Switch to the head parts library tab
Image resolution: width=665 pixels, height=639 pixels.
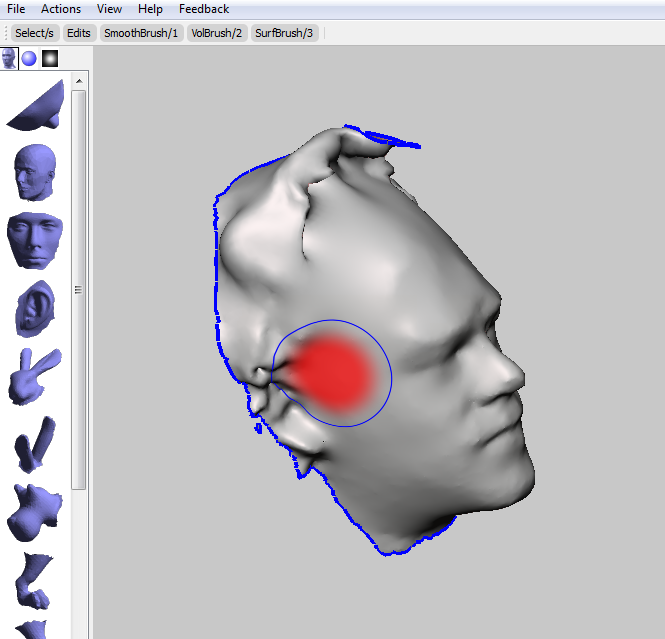pos(9,59)
